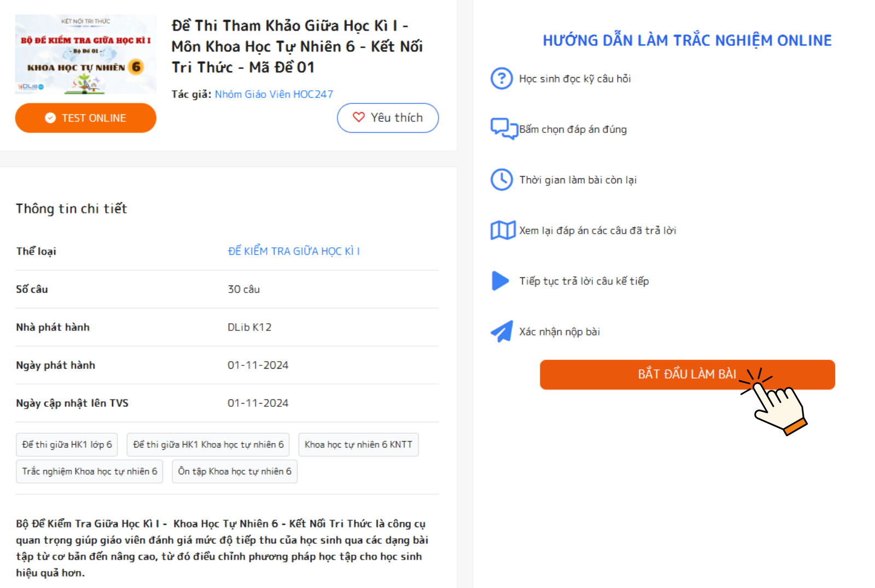
Task: Start the TEST ONLINE button
Action: pos(86,118)
